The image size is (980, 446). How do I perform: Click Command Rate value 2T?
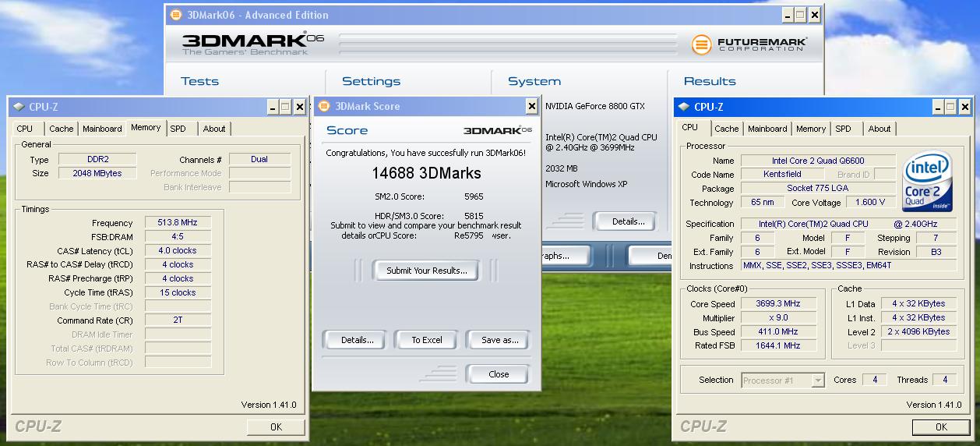tap(178, 321)
